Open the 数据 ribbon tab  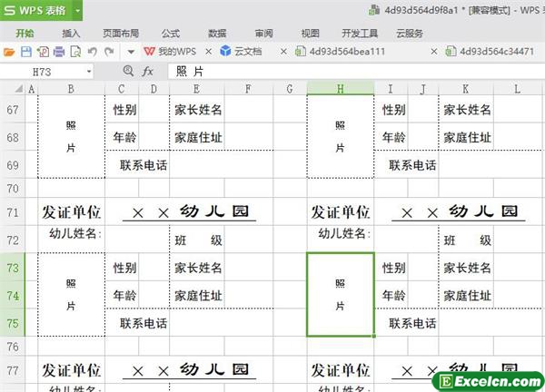217,34
